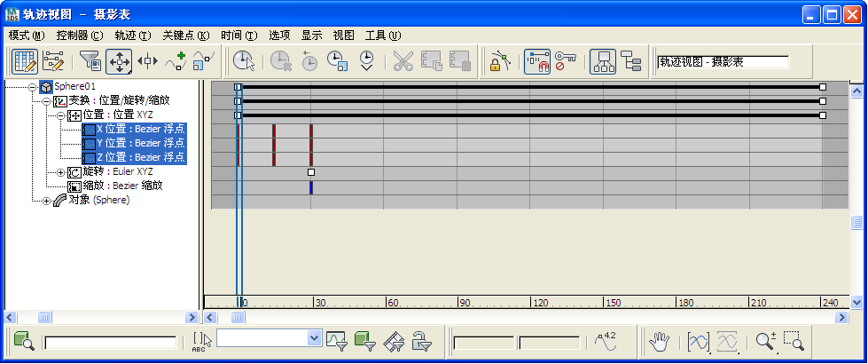Click Zoom Selected Object icon
Viewport: 868px width, 364px height.
[x=24, y=341]
